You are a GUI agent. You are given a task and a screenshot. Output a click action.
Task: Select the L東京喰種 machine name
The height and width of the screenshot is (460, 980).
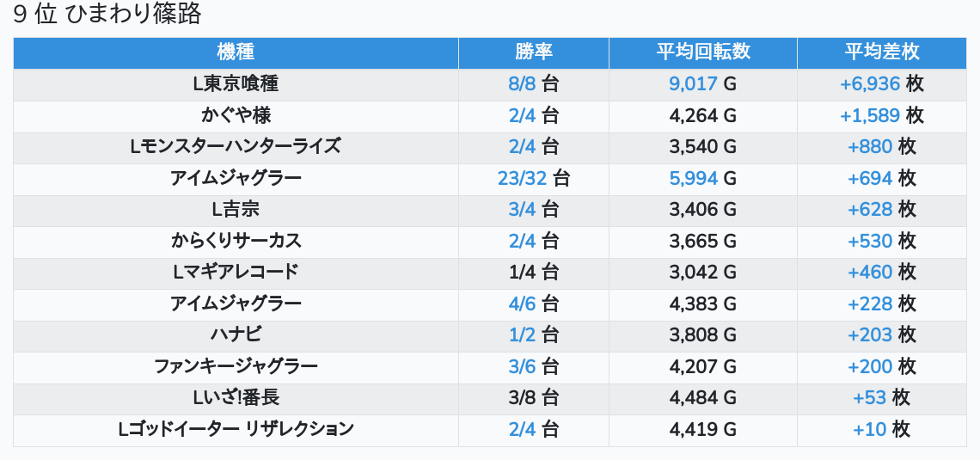(236, 84)
